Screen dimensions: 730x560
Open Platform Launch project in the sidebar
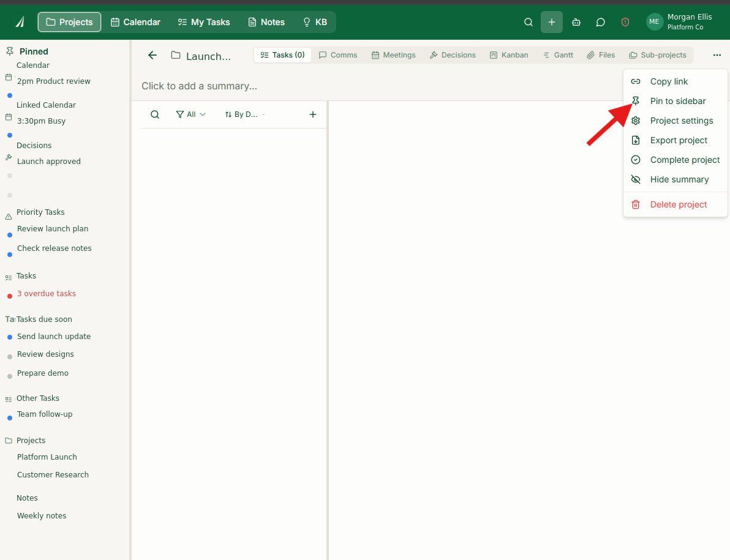tap(47, 457)
